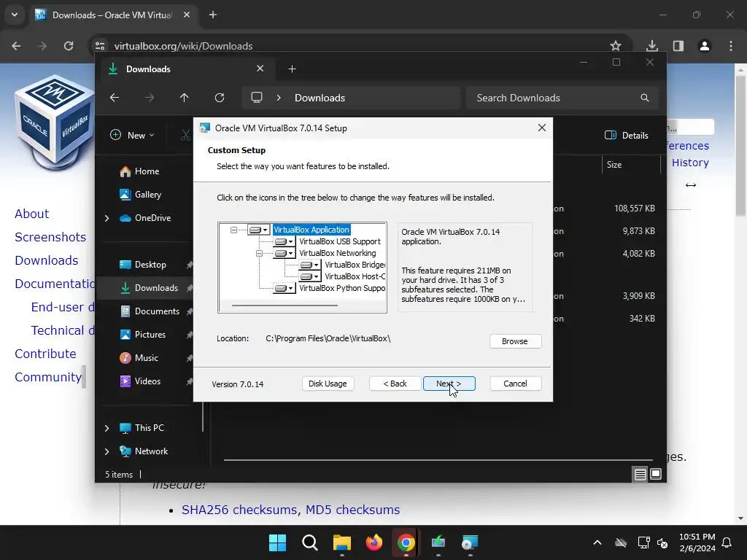Click the feature tree horizontal scrollbar

285,306
